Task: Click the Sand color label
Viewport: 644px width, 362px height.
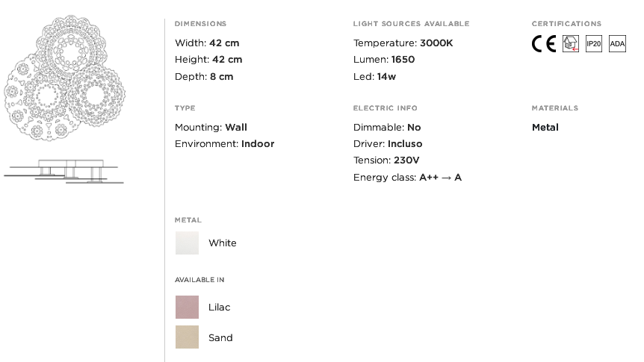Action: 220,337
